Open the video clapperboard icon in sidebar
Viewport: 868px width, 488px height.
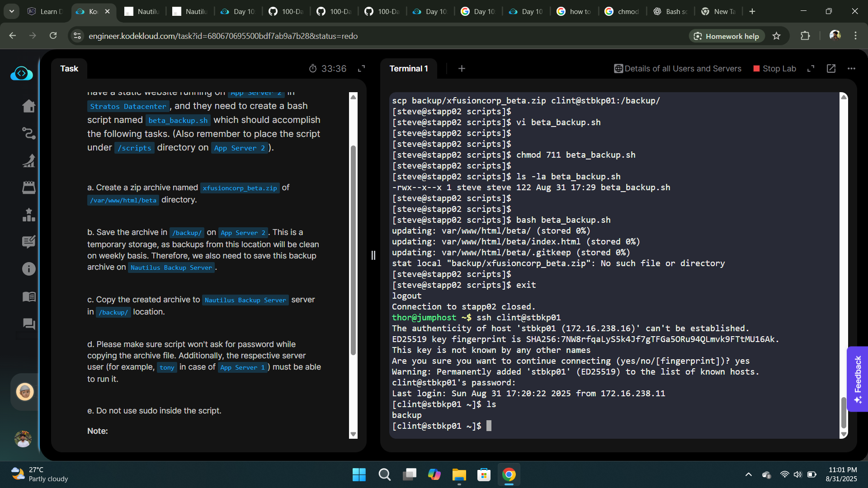tap(28, 188)
